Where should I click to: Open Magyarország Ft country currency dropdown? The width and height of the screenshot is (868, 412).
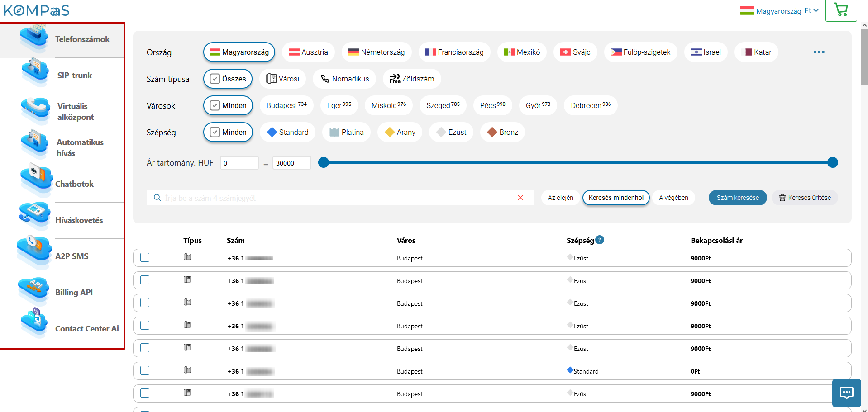(x=779, y=10)
